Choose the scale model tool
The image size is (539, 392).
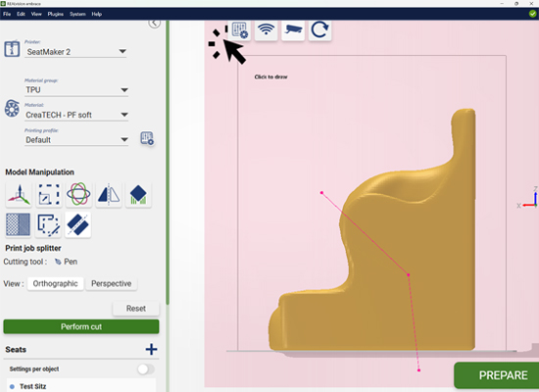coord(48,194)
